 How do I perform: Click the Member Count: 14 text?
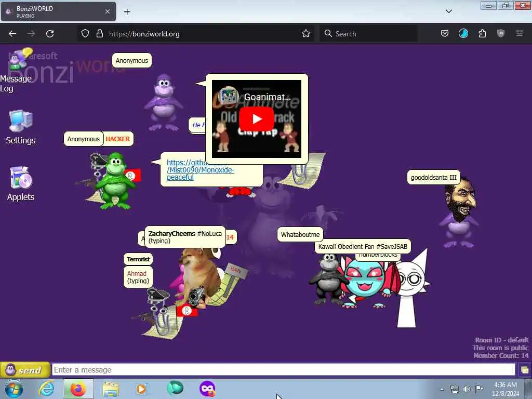[x=501, y=355]
